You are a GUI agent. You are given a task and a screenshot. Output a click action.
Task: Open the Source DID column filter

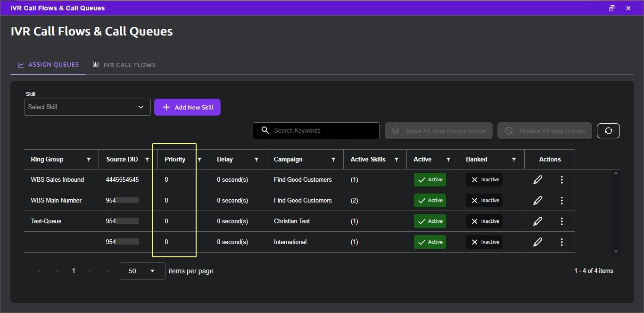pyautogui.click(x=148, y=160)
